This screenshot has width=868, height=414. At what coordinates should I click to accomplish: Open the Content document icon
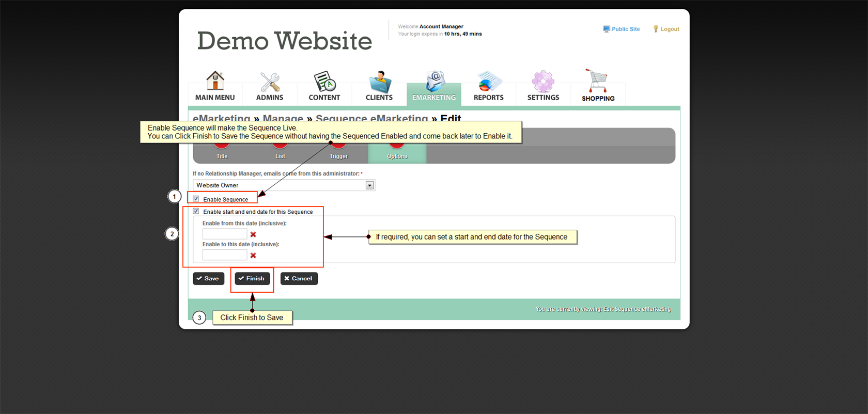click(324, 82)
